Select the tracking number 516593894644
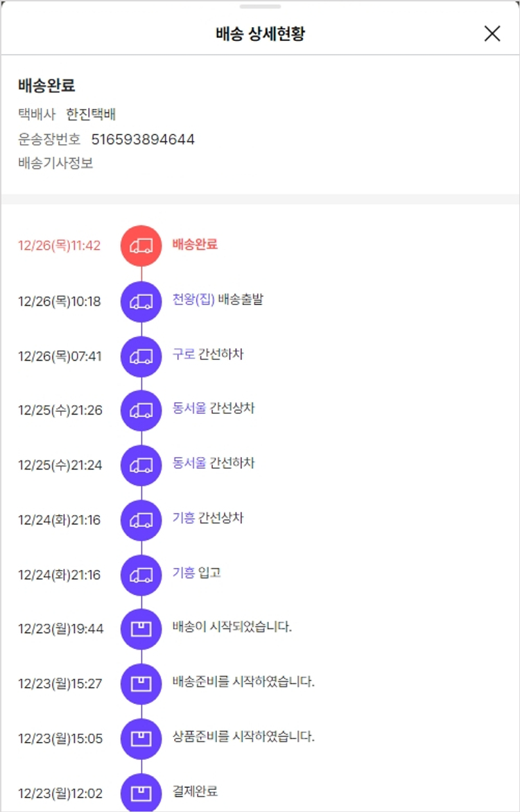 coord(143,139)
